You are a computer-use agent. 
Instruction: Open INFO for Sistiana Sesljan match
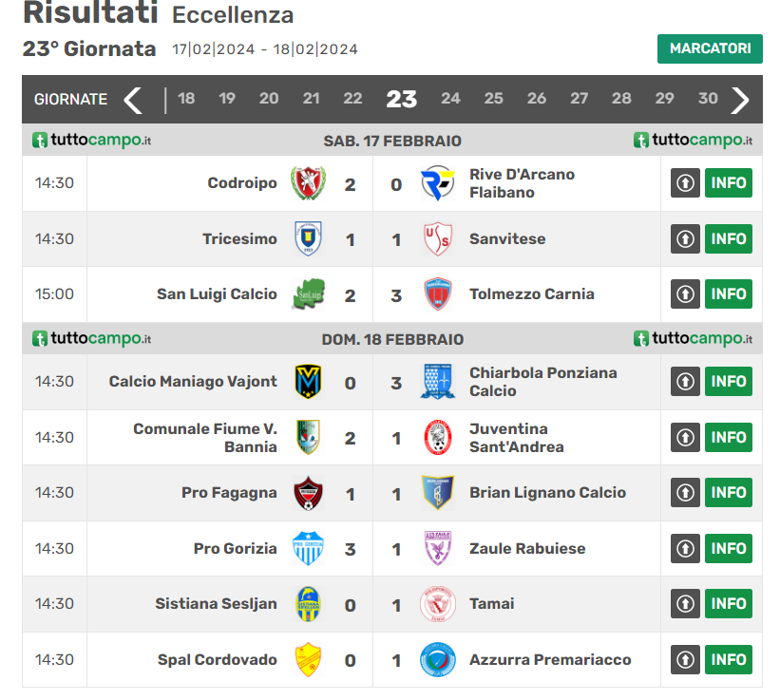[x=729, y=603]
